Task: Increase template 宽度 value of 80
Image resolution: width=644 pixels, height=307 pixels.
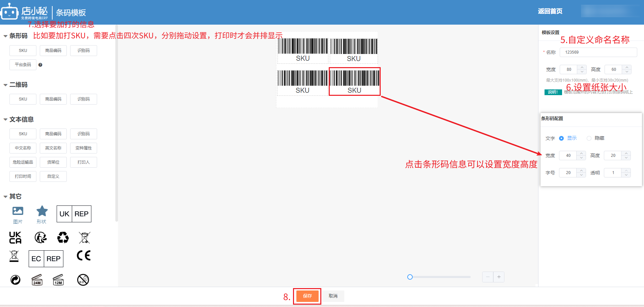Action: pyautogui.click(x=582, y=67)
